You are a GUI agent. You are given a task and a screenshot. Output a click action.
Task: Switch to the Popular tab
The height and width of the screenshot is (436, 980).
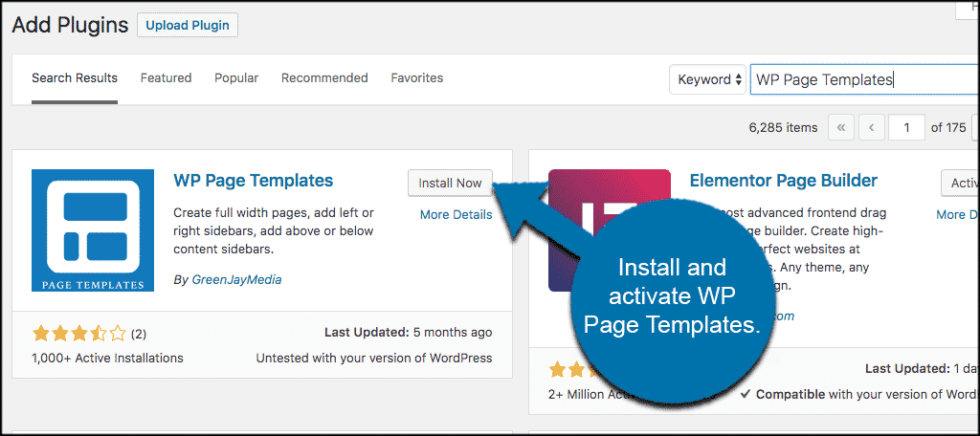coord(236,78)
